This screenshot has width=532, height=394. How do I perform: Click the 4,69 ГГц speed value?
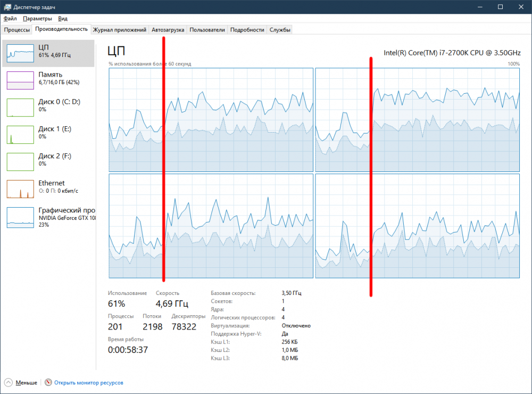pos(172,303)
